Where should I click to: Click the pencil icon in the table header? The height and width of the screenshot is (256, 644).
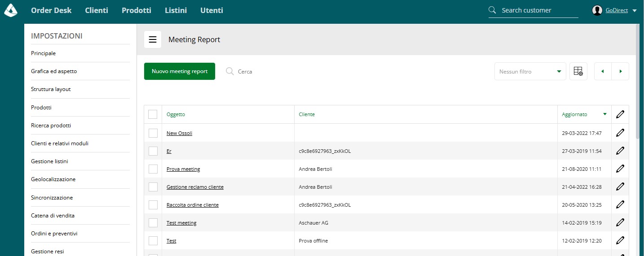[620, 114]
